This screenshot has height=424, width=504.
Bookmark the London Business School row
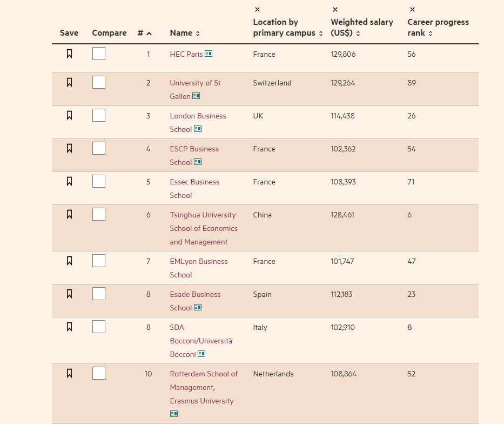pos(69,115)
